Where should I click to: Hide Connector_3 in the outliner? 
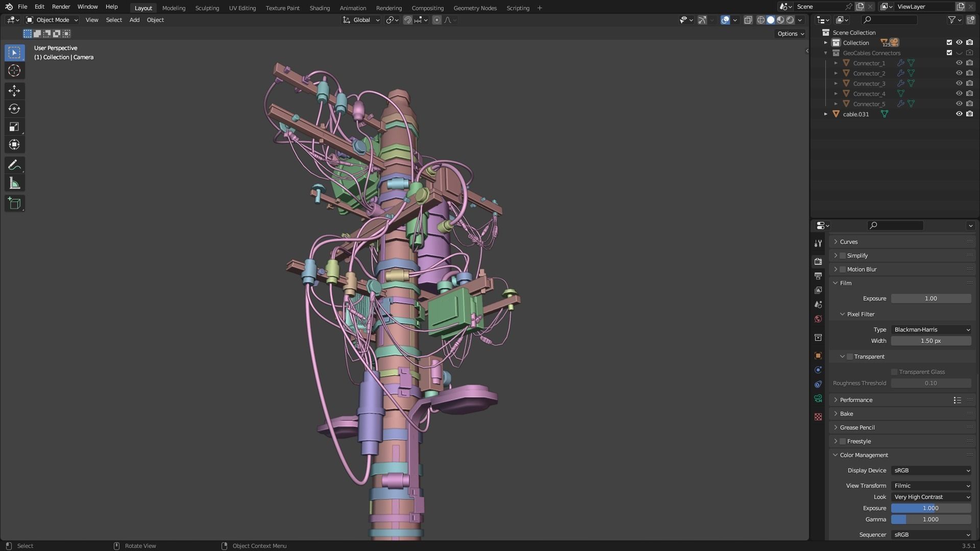959,83
